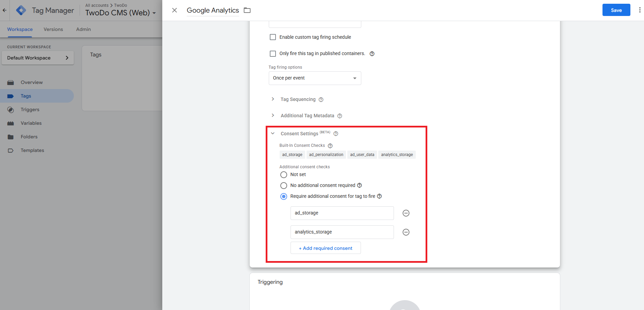
Task: Switch to the Versions tab
Action: click(x=53, y=29)
